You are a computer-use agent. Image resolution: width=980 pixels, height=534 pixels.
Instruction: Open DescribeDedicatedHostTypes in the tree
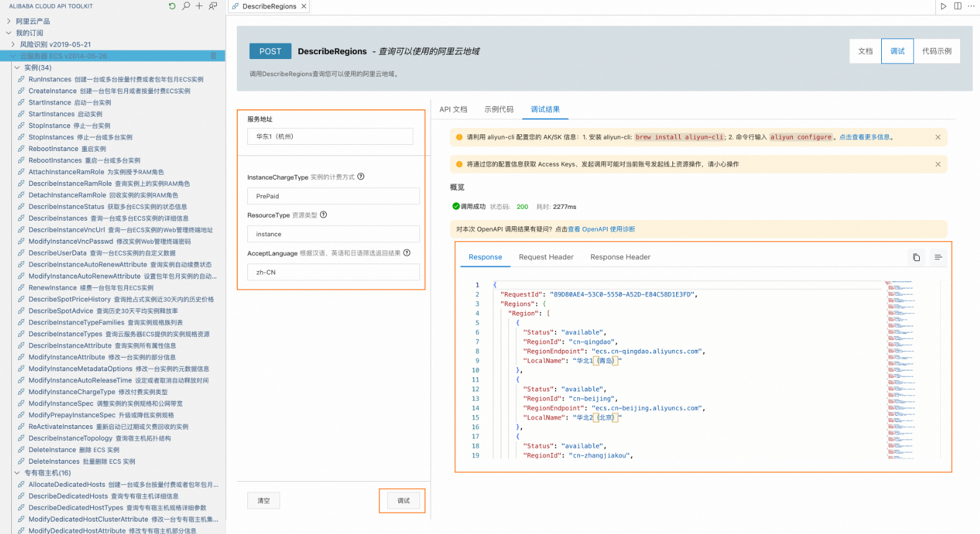117,508
